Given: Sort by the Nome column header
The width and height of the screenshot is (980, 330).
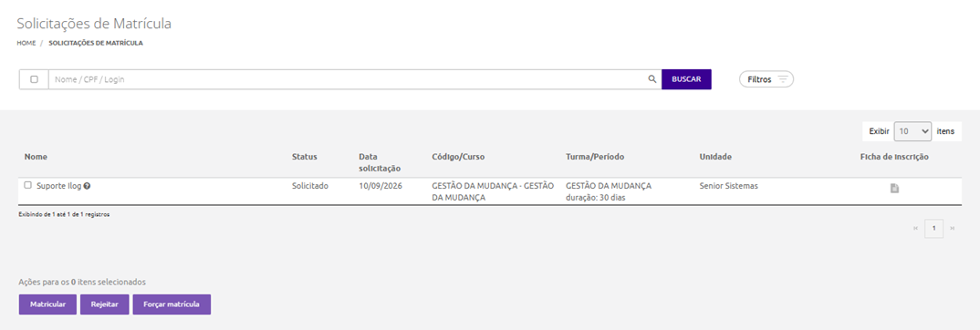Looking at the screenshot, I should (x=36, y=157).
